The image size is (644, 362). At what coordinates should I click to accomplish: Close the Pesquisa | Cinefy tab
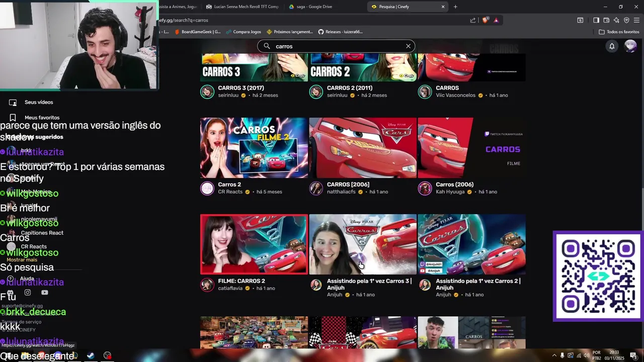click(x=443, y=7)
